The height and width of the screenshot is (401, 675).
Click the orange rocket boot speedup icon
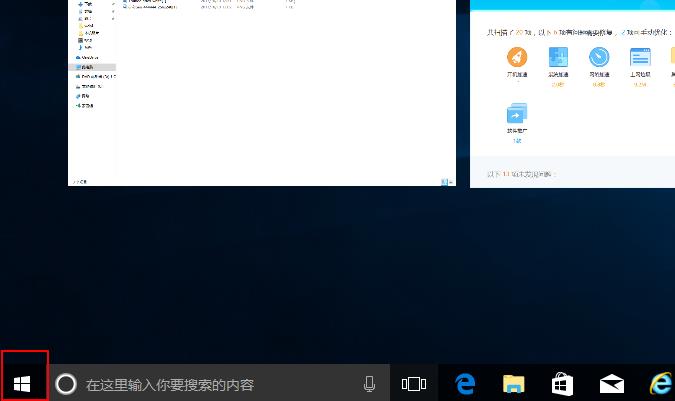517,59
